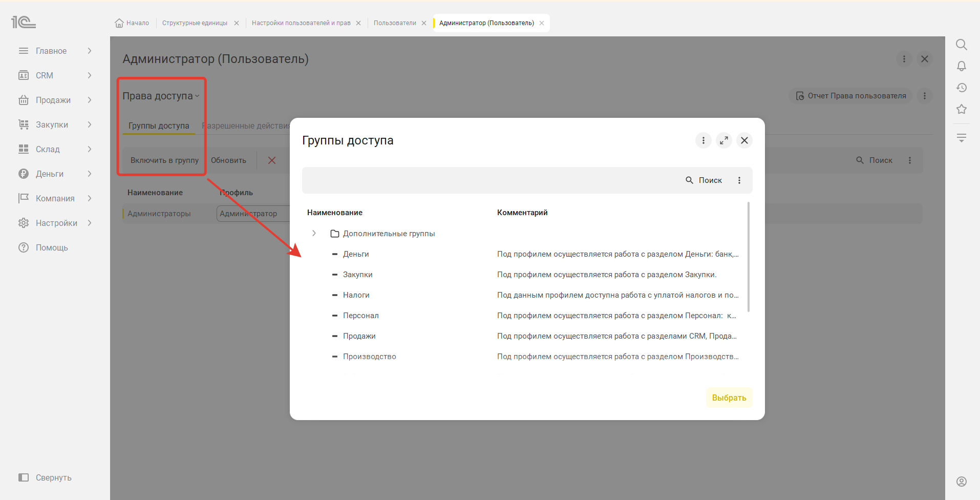This screenshot has height=500, width=980.
Task: Close the Пользователи tab
Action: (x=424, y=23)
